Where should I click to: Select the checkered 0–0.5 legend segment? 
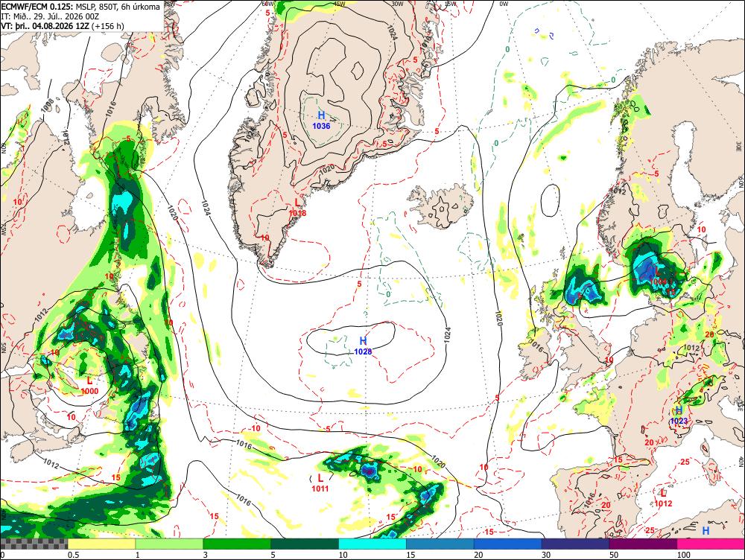(x=34, y=544)
